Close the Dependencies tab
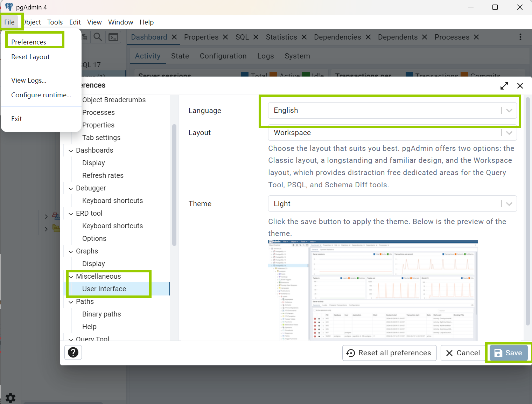 click(x=368, y=37)
